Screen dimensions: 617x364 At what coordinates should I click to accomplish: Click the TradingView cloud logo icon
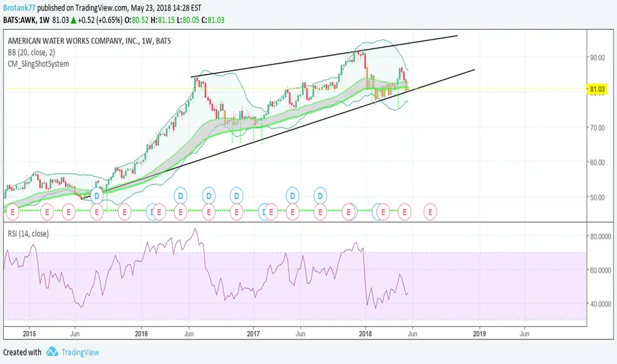pyautogui.click(x=52, y=351)
